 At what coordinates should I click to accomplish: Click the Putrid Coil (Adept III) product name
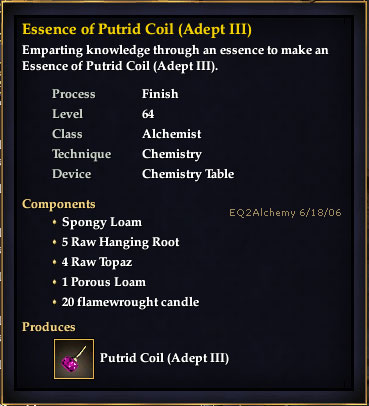(164, 358)
